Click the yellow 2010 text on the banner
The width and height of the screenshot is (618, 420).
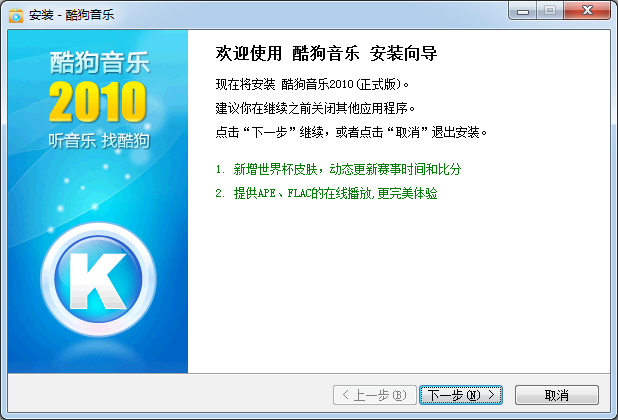(x=98, y=101)
